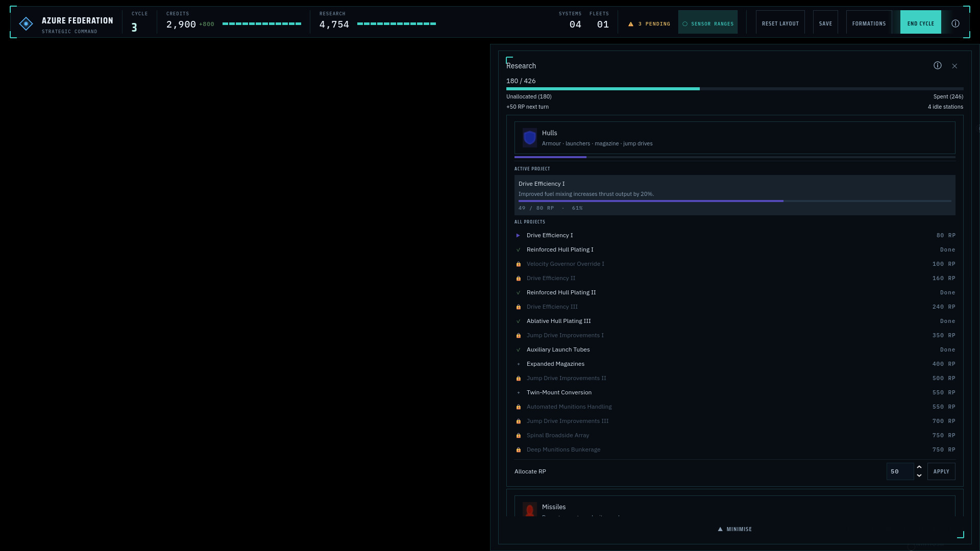Click play arrow beside Drive Efficiency I
Image resolution: width=980 pixels, height=551 pixels.
coord(519,236)
